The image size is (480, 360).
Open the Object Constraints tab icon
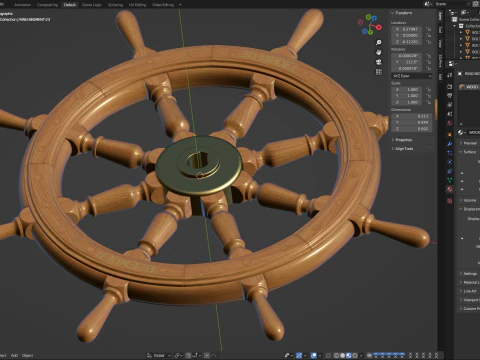tap(450, 171)
